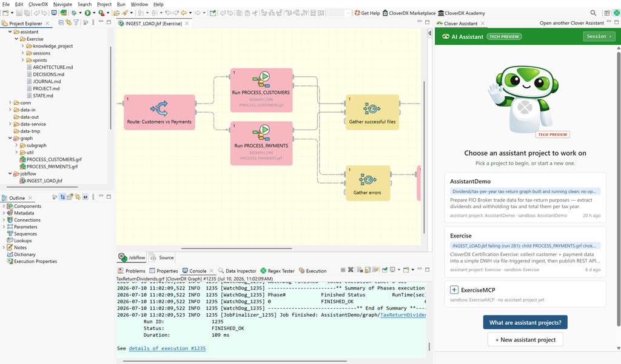This screenshot has width=621, height=364.
Task: Expand the data-service folder
Action: click(x=10, y=124)
